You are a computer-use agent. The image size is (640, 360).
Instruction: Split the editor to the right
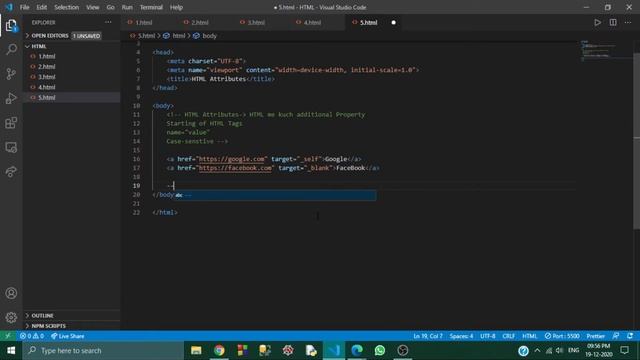point(613,22)
